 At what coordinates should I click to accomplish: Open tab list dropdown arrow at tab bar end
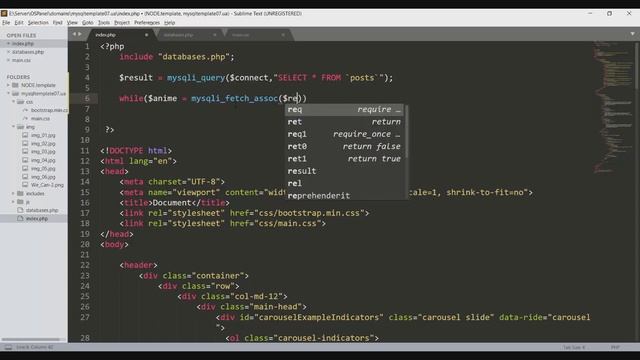(x=632, y=34)
